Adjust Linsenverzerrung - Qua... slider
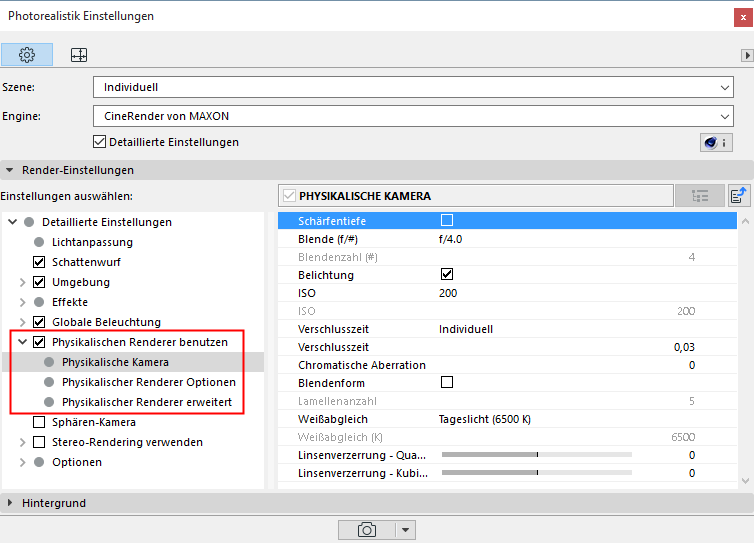This screenshot has width=754, height=543. 537,455
